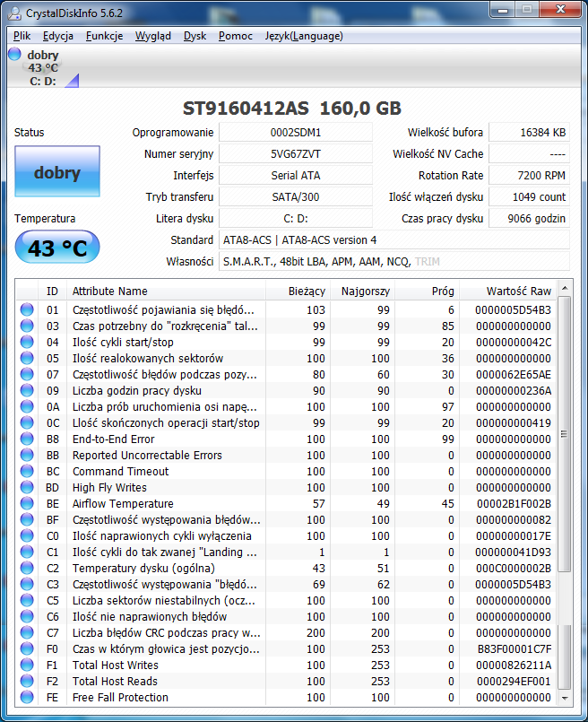Click status orb of Total Host Reads row
Image resolution: width=588 pixels, height=722 pixels.
coord(27,681)
